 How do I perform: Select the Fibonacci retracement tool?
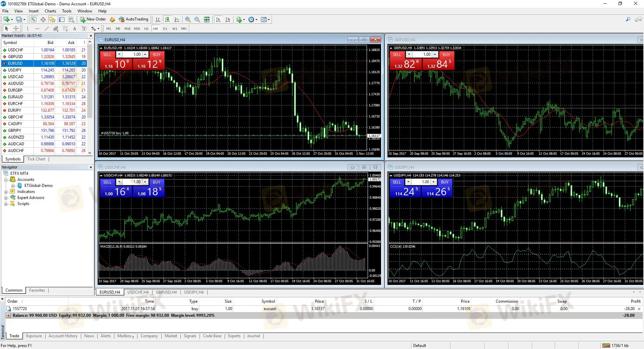coord(65,29)
